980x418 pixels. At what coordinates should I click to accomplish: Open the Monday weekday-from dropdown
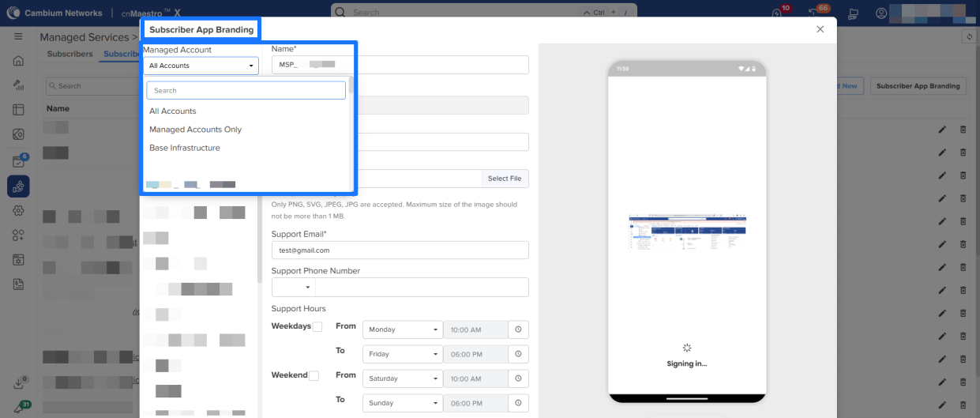click(x=402, y=330)
